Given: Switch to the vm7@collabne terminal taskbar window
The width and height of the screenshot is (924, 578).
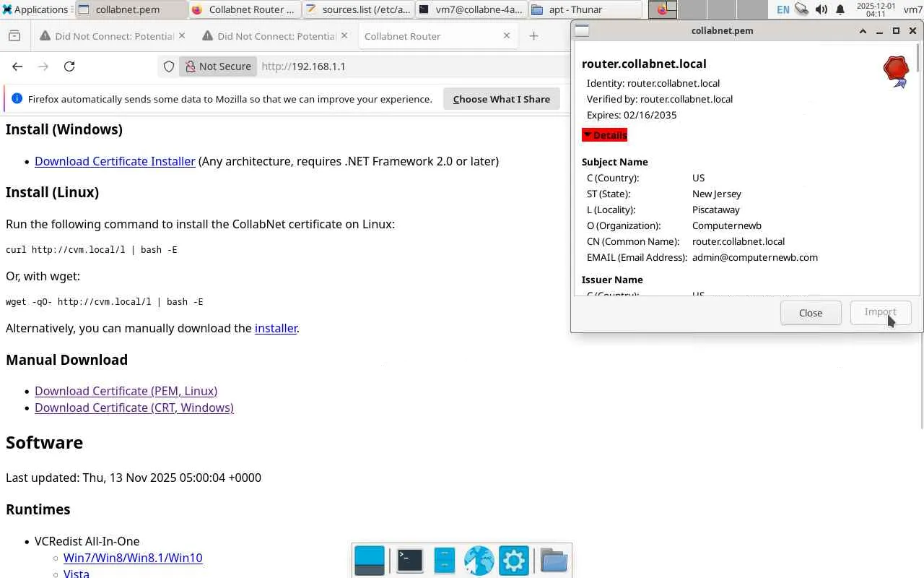Looking at the screenshot, I should pos(471,9).
